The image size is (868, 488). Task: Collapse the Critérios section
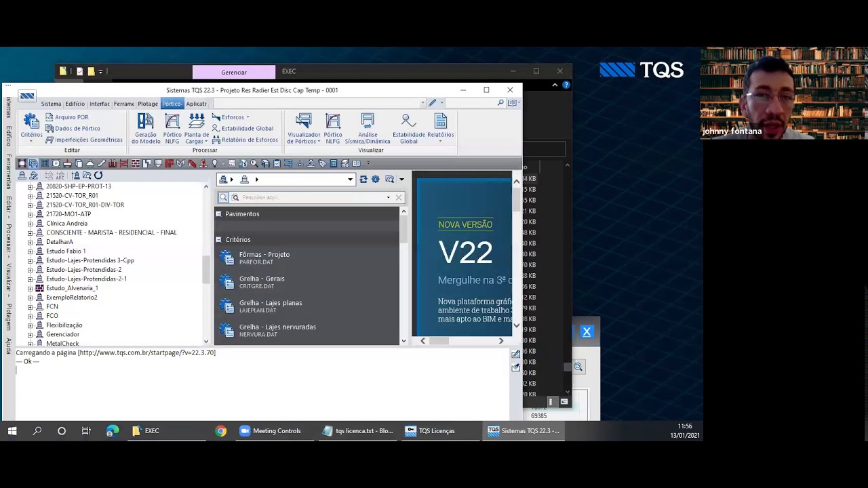point(218,239)
